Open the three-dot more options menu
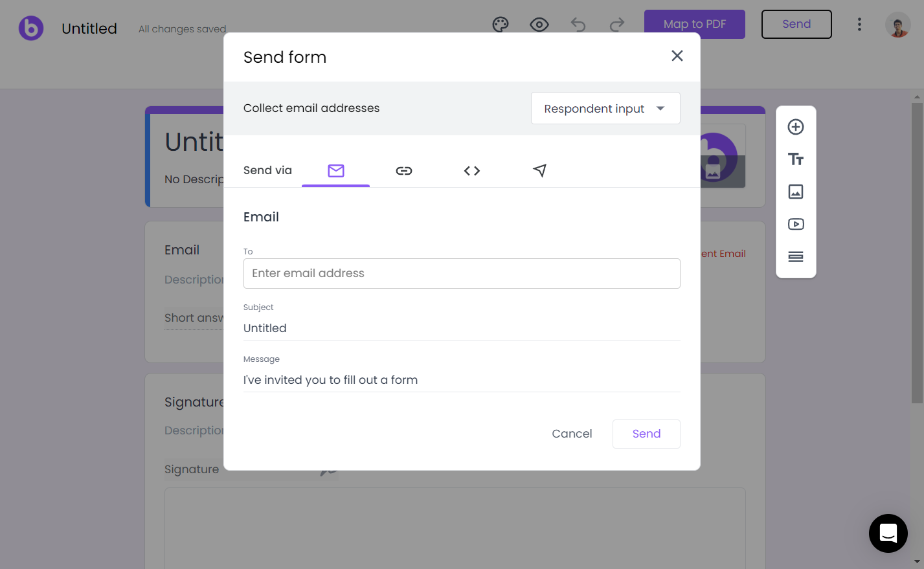This screenshot has width=924, height=569. (859, 25)
